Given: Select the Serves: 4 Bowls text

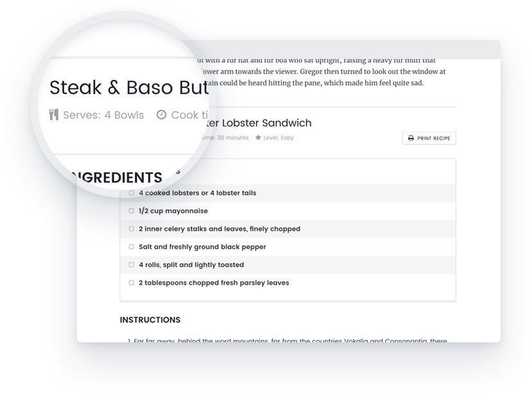Looking at the screenshot, I should (103, 115).
